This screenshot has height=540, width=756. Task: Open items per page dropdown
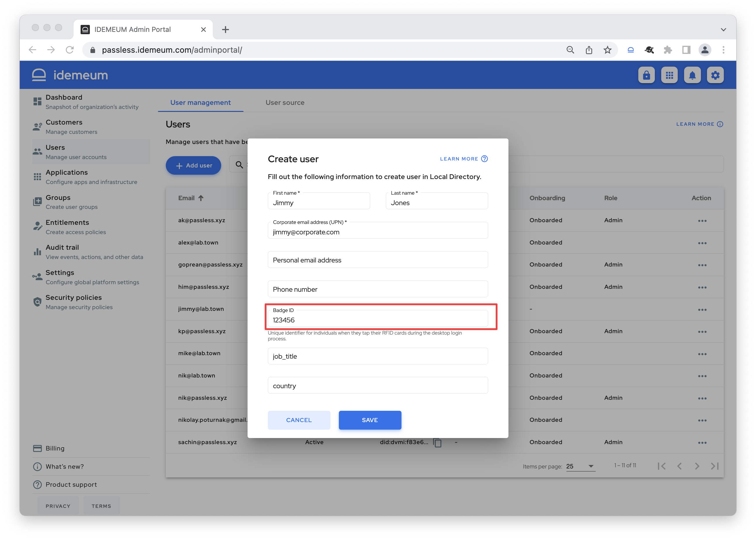pyautogui.click(x=580, y=466)
